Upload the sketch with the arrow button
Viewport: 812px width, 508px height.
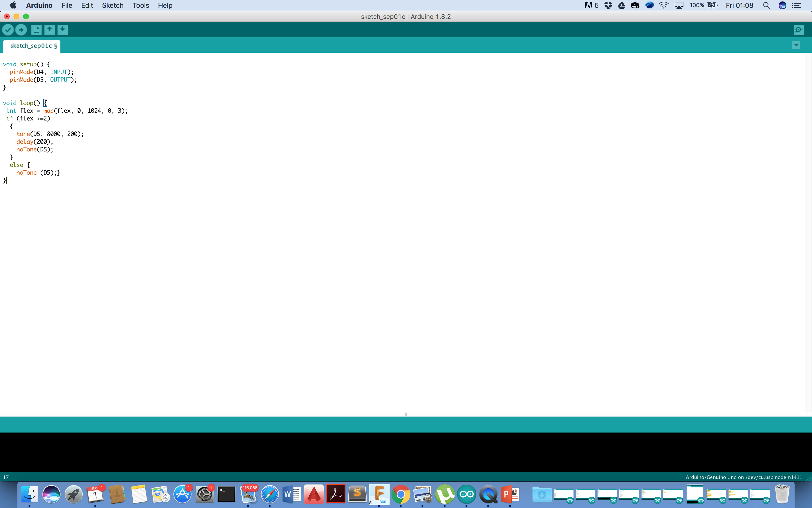point(21,30)
